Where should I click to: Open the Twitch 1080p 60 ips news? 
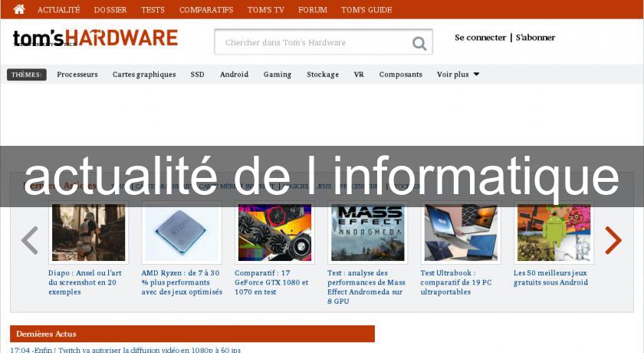[x=125, y=350]
